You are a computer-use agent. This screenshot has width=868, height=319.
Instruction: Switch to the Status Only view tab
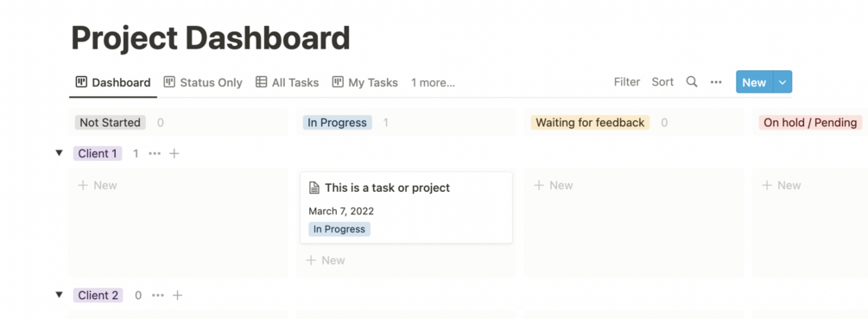(203, 82)
